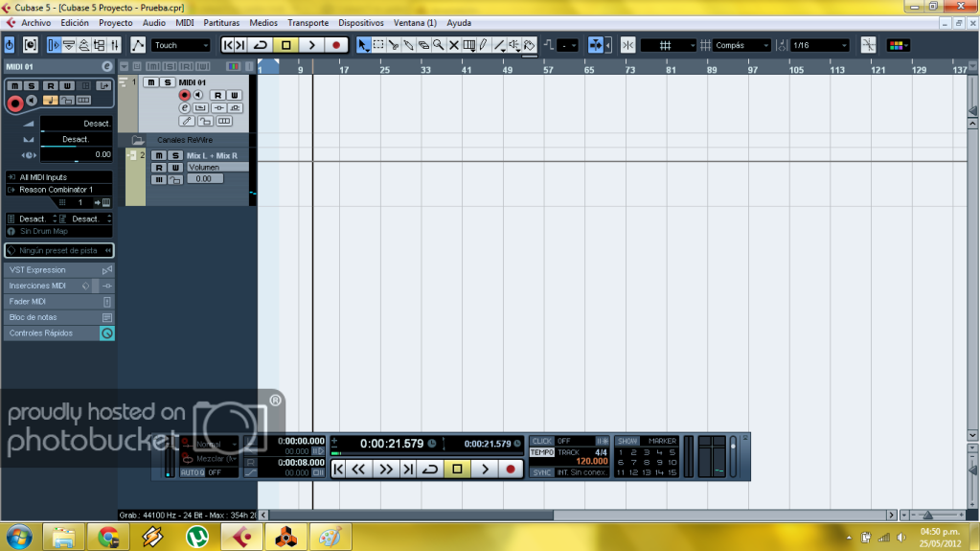Expand the VST Expression section
Image resolution: width=980 pixels, height=551 pixels.
pos(59,270)
